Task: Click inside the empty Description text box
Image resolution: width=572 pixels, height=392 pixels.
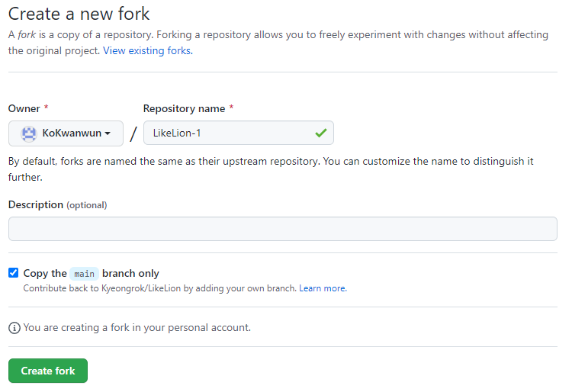Action: point(282,229)
